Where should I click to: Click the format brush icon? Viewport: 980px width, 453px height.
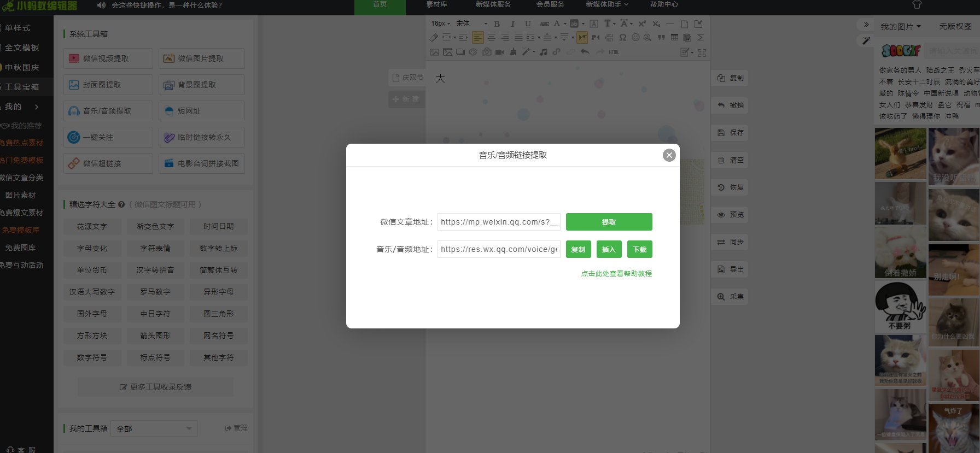click(x=513, y=52)
